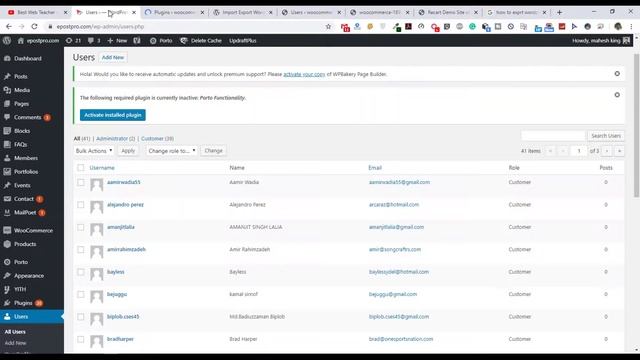
Task: Open Comments bubble icon in sidebar
Action: (7, 117)
